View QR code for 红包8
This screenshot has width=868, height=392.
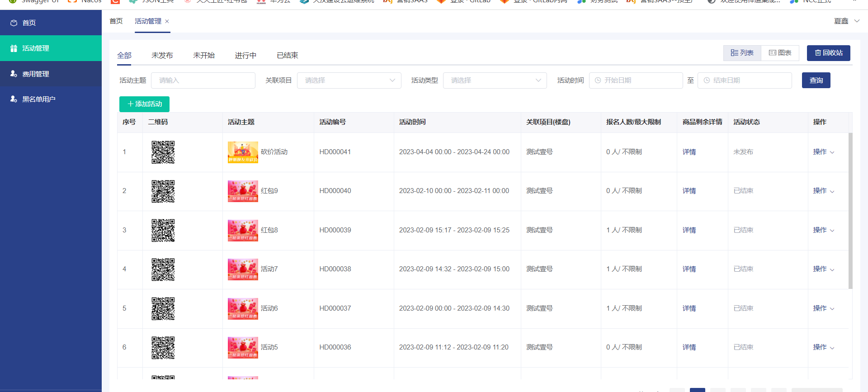click(x=163, y=230)
